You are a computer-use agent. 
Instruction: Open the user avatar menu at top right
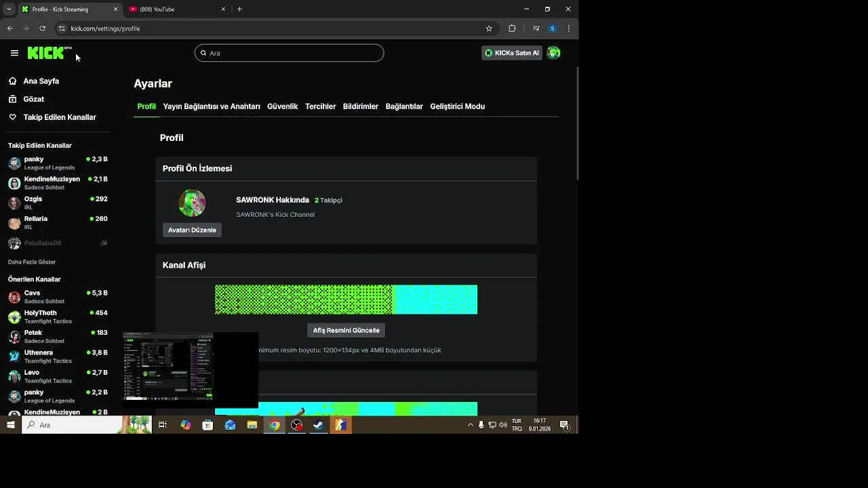click(553, 53)
